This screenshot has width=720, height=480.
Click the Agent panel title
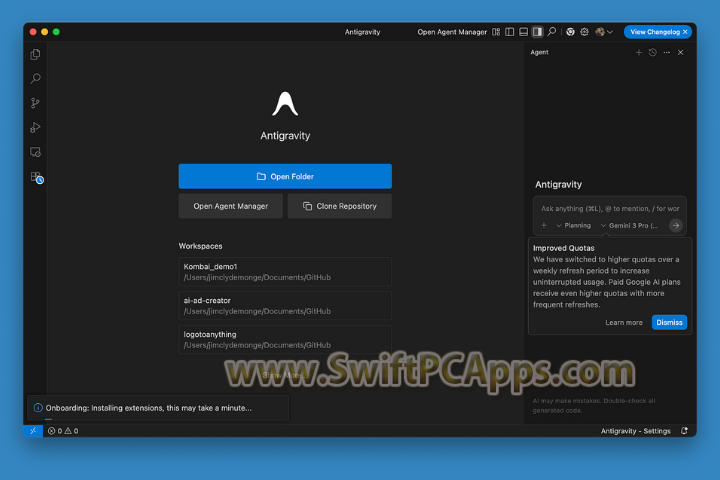[x=539, y=52]
